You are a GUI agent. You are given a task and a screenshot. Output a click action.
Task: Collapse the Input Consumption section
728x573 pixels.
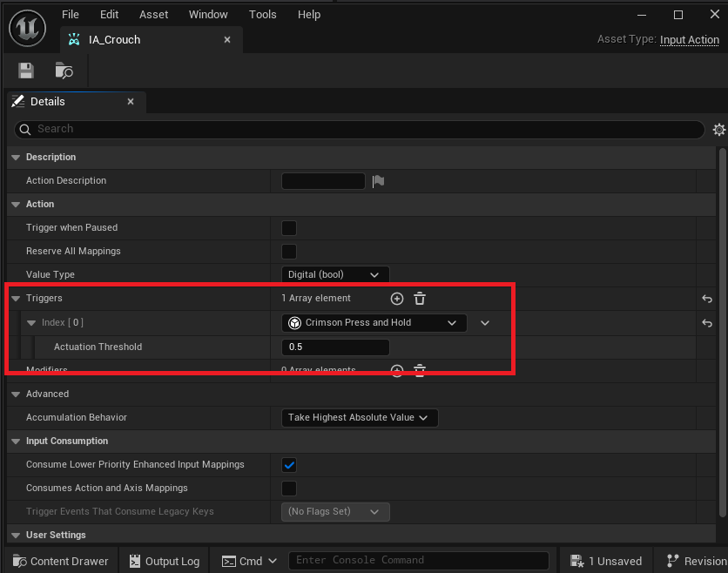[x=16, y=442]
